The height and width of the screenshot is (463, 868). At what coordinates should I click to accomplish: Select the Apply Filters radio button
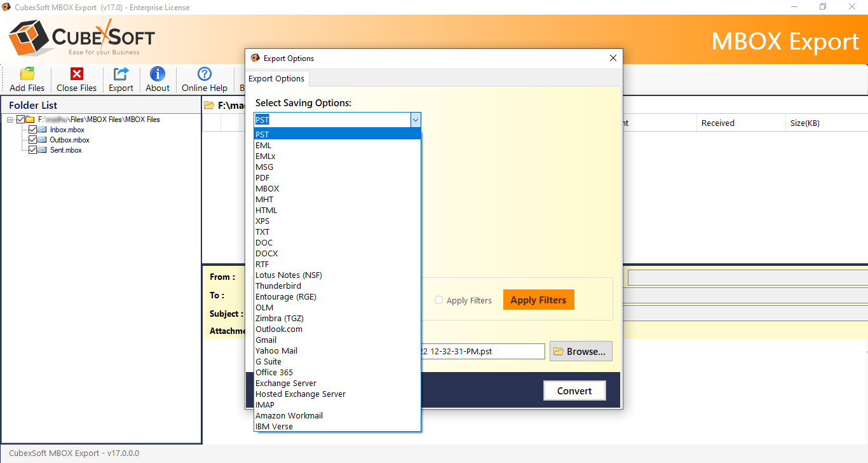pos(438,300)
